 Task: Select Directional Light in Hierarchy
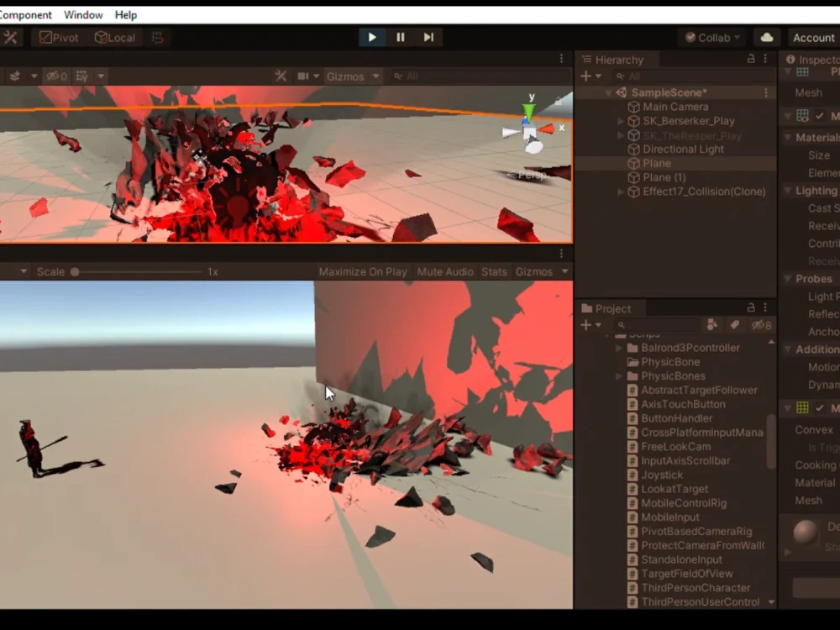(675, 149)
